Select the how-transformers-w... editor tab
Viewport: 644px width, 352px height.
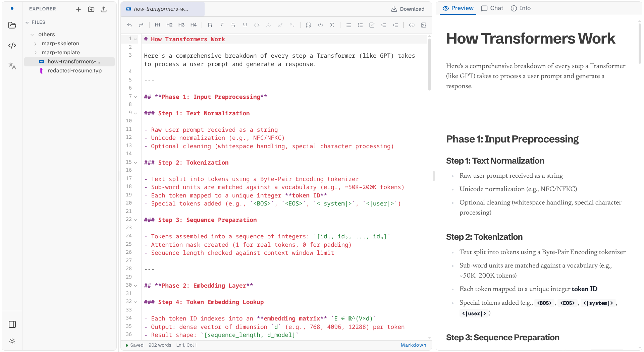(163, 9)
